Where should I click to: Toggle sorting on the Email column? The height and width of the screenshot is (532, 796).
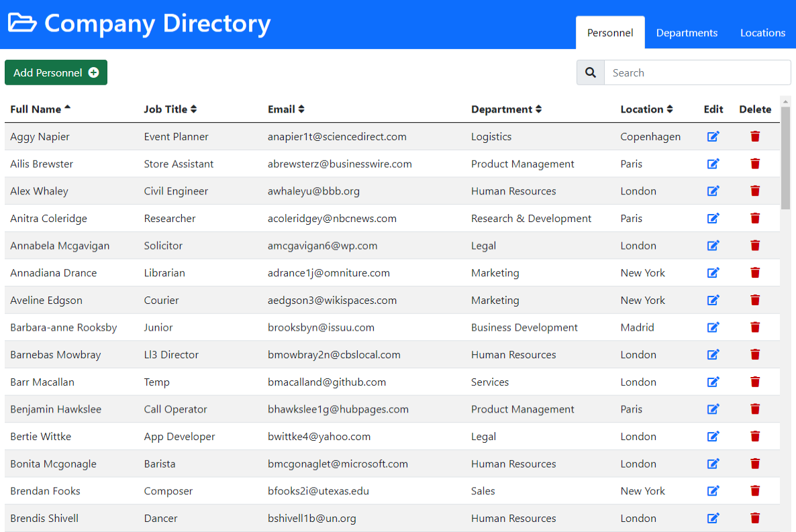click(301, 109)
